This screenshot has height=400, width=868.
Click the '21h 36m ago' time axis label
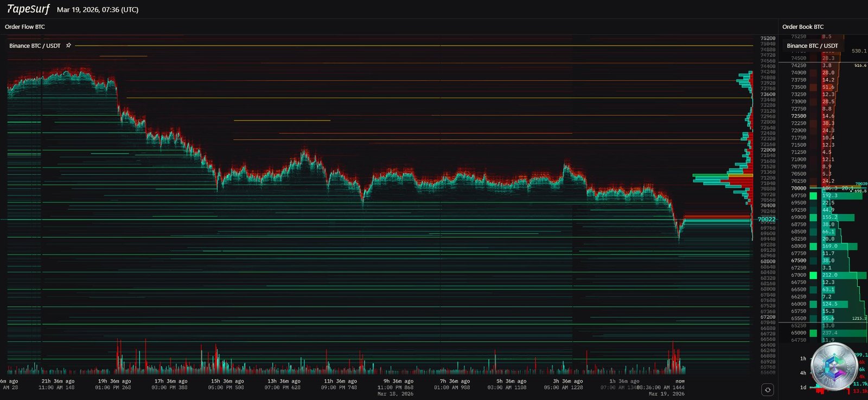pos(58,381)
